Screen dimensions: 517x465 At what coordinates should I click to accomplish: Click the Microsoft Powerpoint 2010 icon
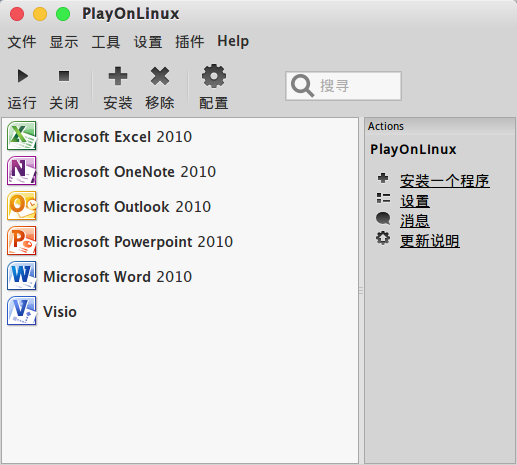point(22,241)
